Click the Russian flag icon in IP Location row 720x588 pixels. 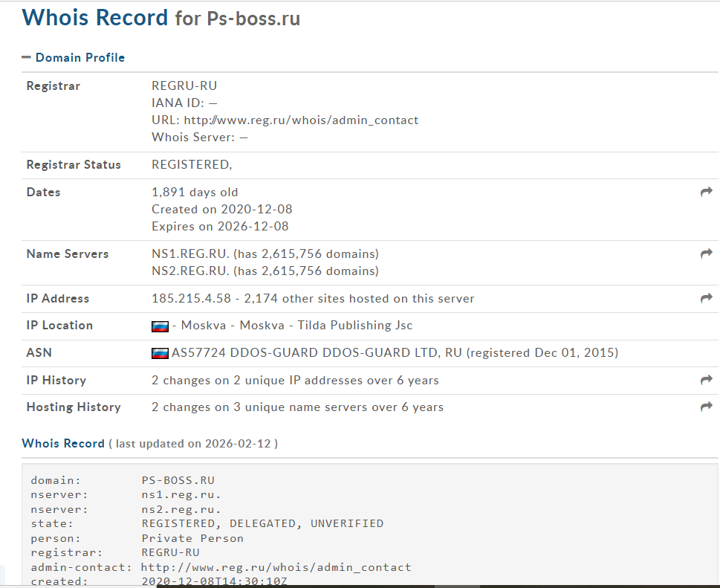(160, 326)
